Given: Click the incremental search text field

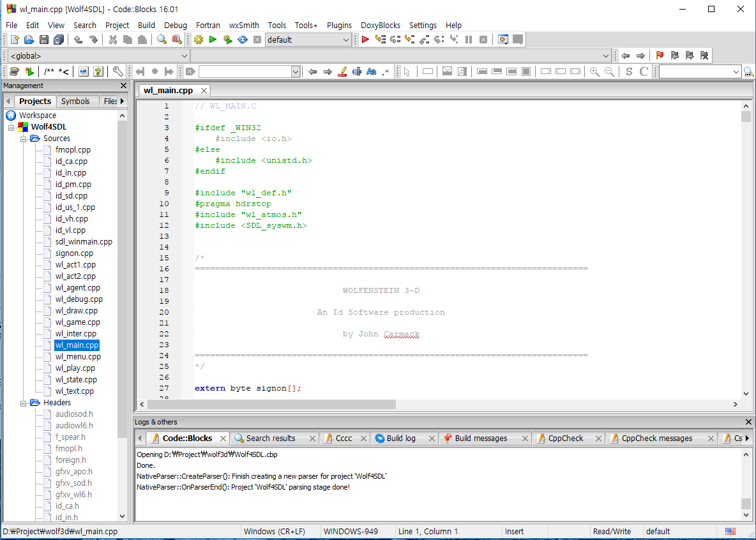Looking at the screenshot, I should pos(245,72).
